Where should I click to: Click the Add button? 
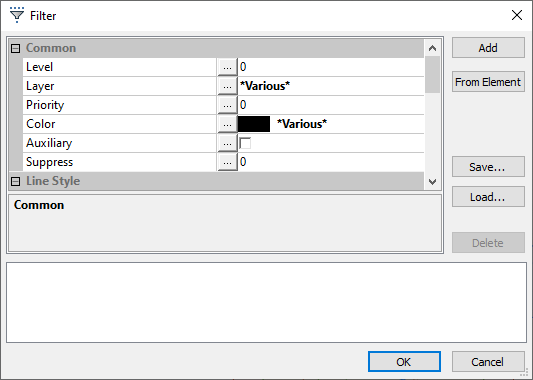click(488, 48)
